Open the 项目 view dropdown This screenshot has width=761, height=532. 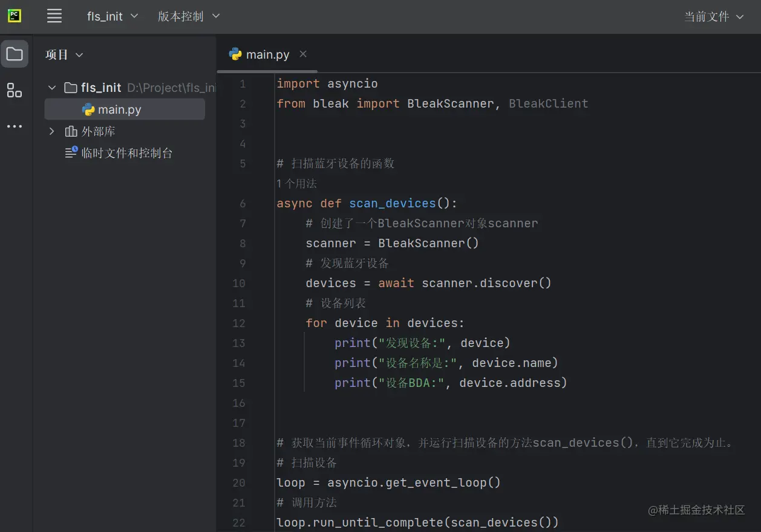point(64,54)
